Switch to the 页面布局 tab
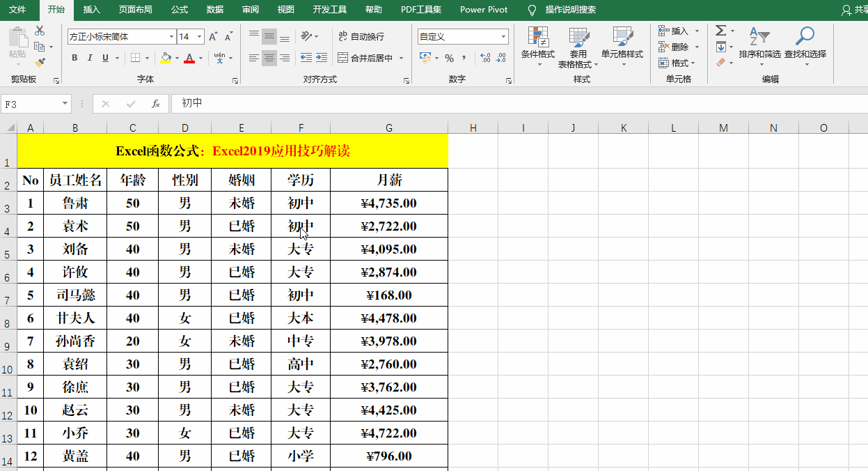Image resolution: width=868 pixels, height=471 pixels. pos(135,10)
